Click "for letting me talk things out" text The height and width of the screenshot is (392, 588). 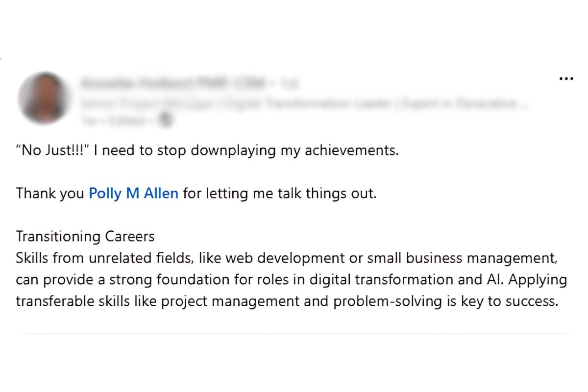tap(280, 194)
